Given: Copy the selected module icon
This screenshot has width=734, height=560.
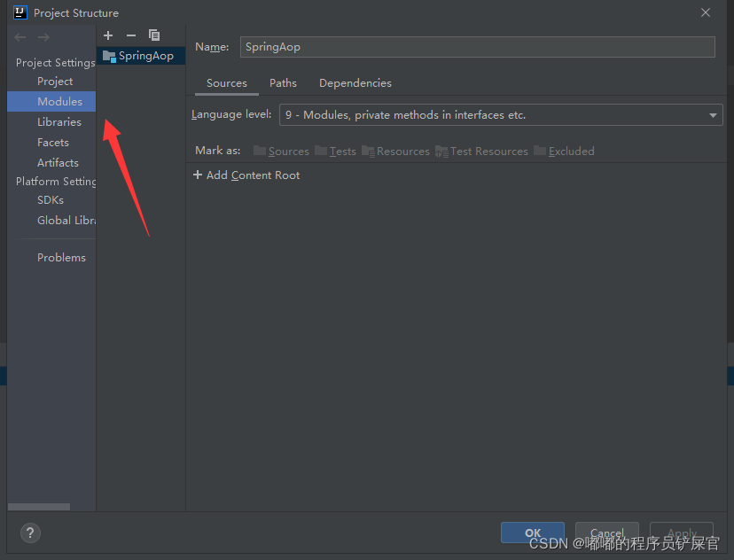Looking at the screenshot, I should click(154, 35).
